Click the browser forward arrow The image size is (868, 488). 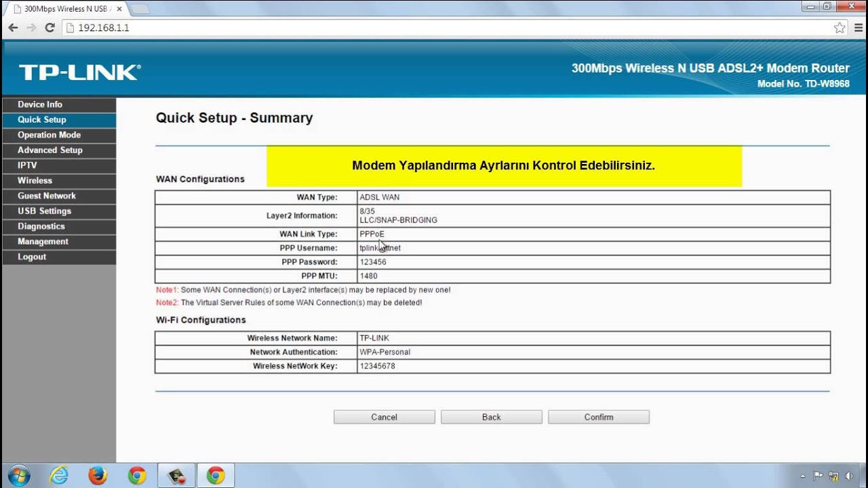31,28
